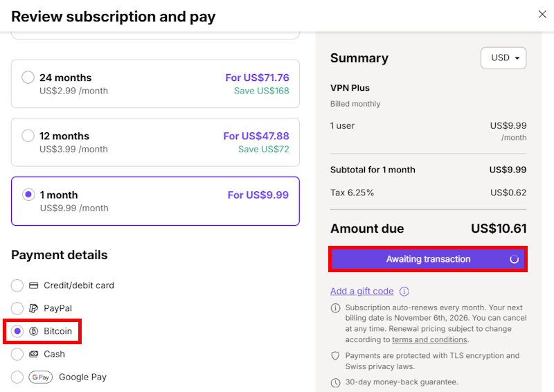The height and width of the screenshot is (392, 554).
Task: Click the auto-renew info icon
Action: pyautogui.click(x=335, y=308)
